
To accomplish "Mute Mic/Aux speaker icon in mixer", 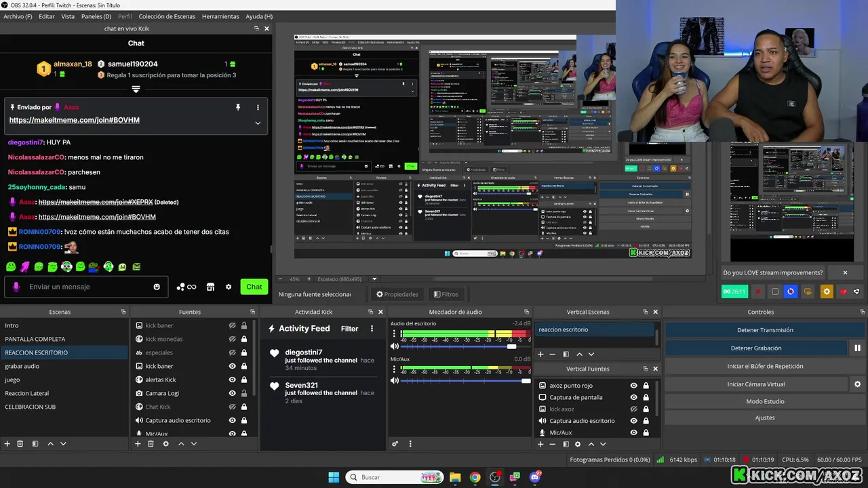I will (x=394, y=381).
